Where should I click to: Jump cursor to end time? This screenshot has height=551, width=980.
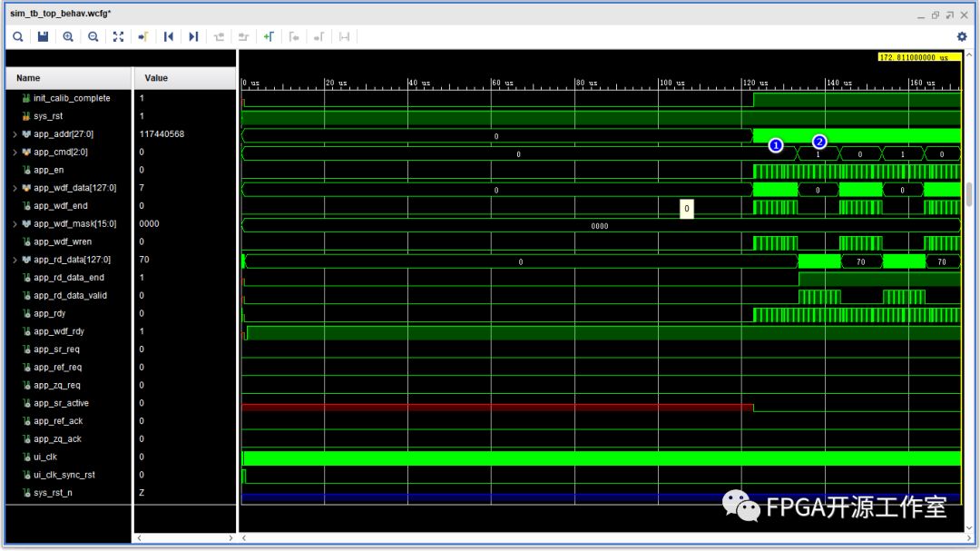tap(193, 36)
